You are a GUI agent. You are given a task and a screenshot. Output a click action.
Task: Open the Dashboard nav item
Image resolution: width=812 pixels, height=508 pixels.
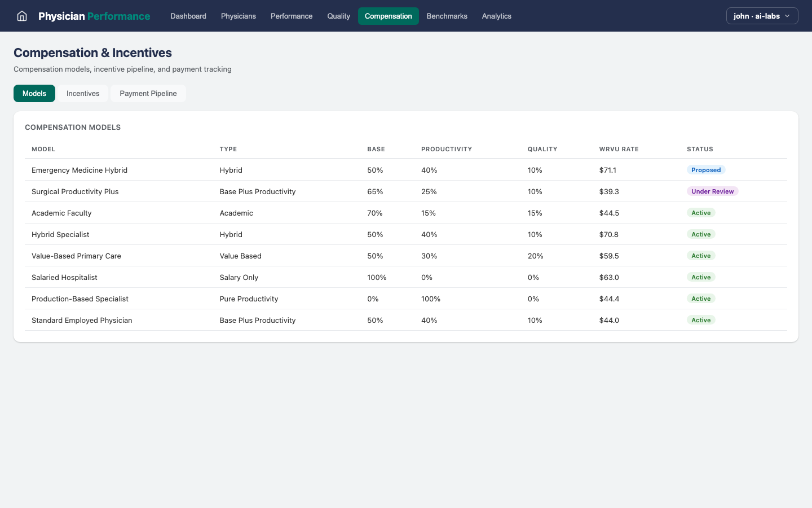[188, 16]
